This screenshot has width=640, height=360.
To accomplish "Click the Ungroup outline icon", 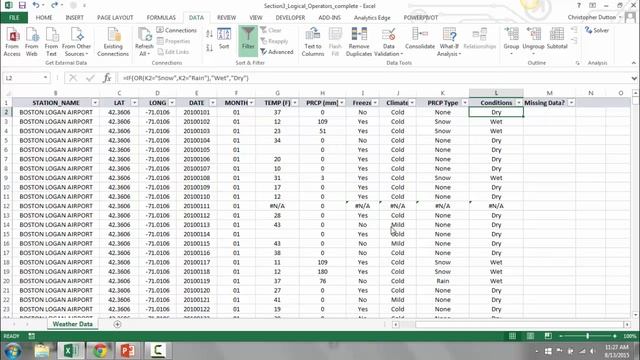I will click(x=533, y=41).
